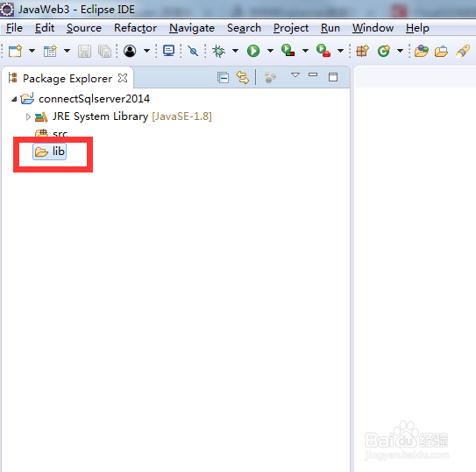Click the Debug bug icon
Viewport: 476px width, 472px height.
click(x=218, y=51)
